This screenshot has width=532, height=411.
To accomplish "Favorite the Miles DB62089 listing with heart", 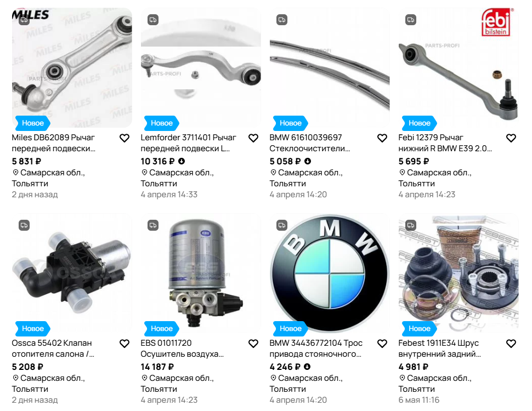I will coord(124,138).
